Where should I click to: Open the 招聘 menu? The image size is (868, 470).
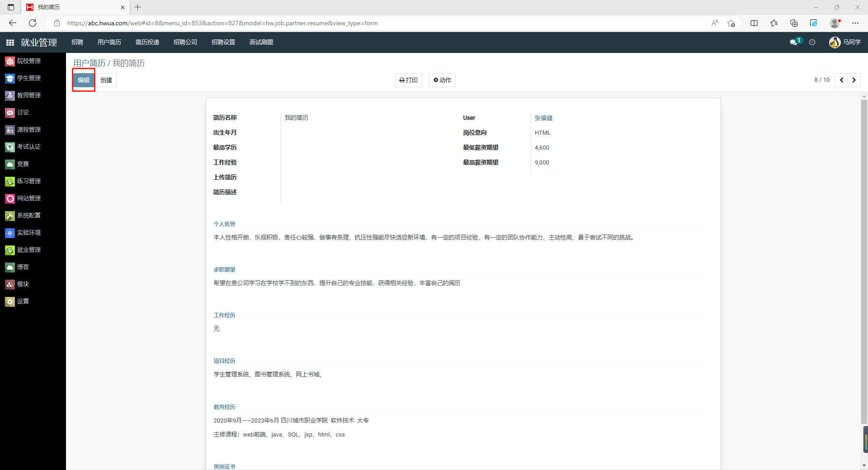[x=77, y=42]
